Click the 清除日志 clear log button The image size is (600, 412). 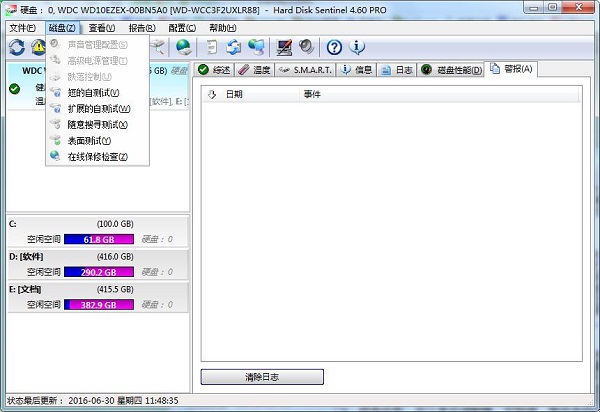262,377
